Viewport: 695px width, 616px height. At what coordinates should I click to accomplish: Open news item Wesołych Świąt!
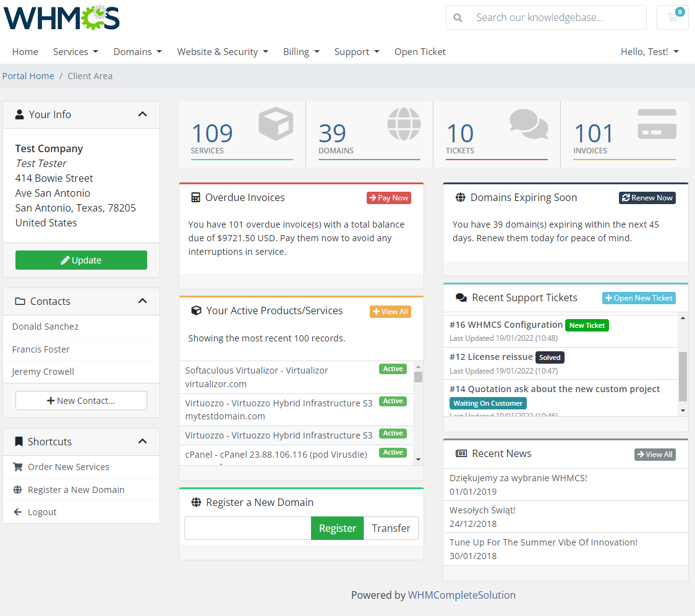pyautogui.click(x=566, y=516)
